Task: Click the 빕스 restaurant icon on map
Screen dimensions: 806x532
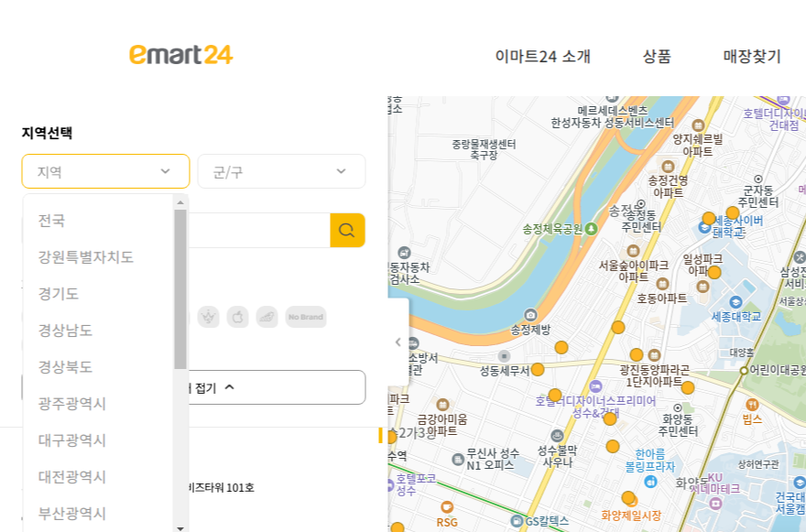Action: tap(752, 405)
